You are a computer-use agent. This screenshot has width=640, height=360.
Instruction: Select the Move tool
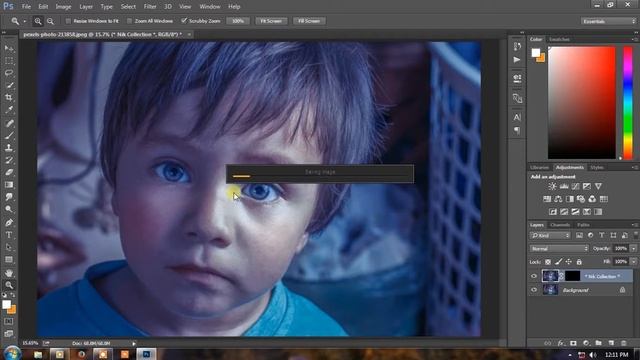click(9, 48)
